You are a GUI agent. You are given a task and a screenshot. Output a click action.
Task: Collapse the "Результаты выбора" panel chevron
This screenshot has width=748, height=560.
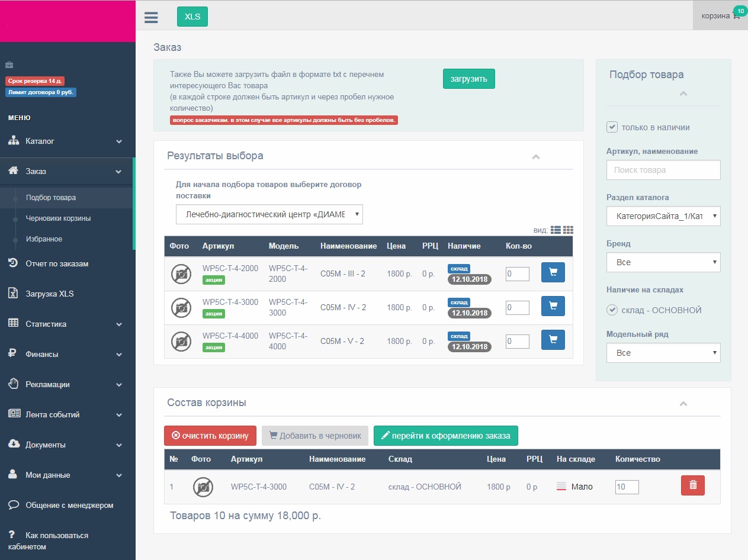pyautogui.click(x=536, y=157)
